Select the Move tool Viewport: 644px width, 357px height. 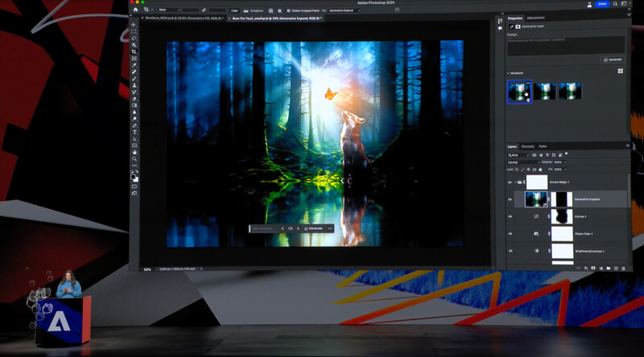(134, 25)
